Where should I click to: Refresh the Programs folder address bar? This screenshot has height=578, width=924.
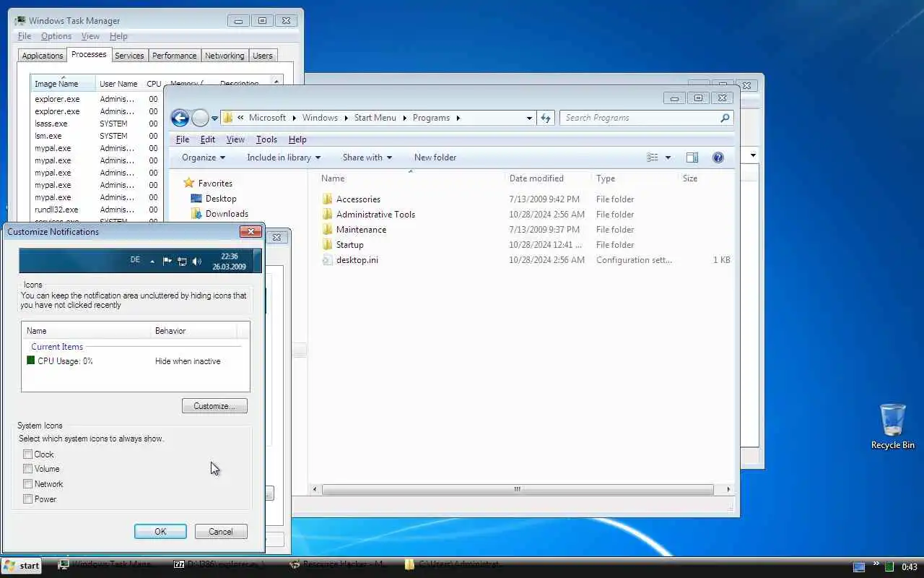pos(546,118)
